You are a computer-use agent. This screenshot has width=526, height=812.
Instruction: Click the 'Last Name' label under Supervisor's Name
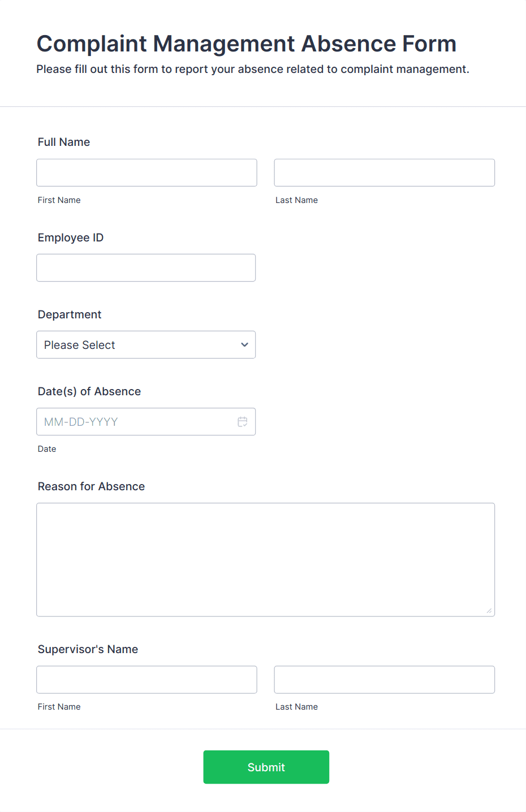coord(296,706)
